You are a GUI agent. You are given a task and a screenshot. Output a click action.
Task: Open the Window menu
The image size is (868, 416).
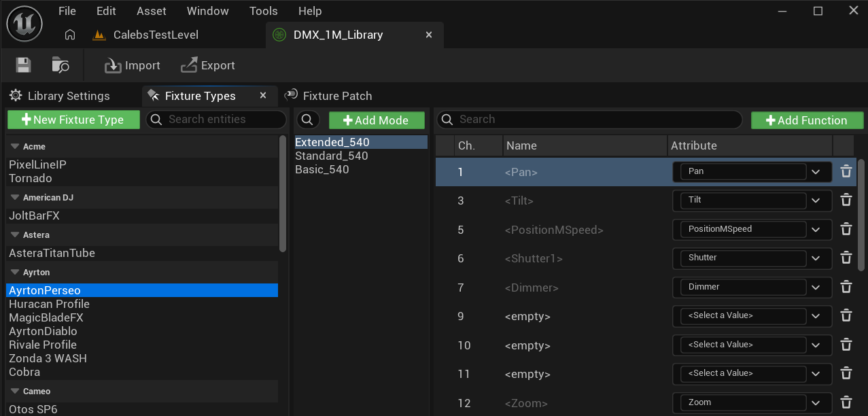208,11
